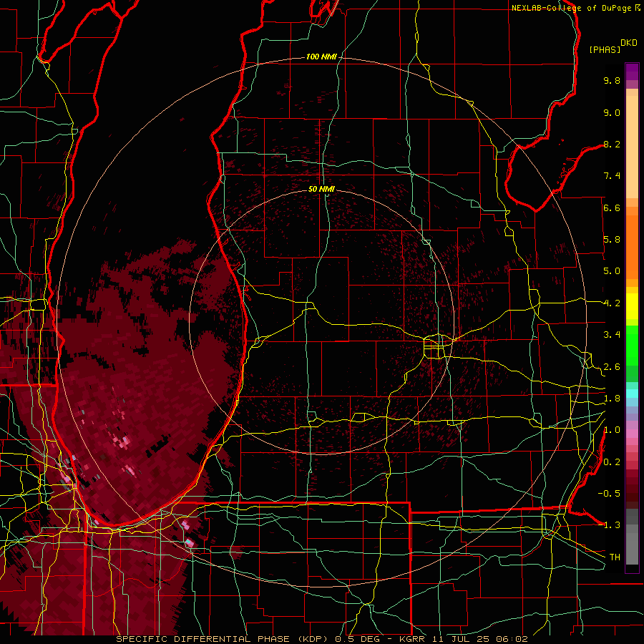
Task: Click the [PHAS] units label
Action: click(x=605, y=49)
